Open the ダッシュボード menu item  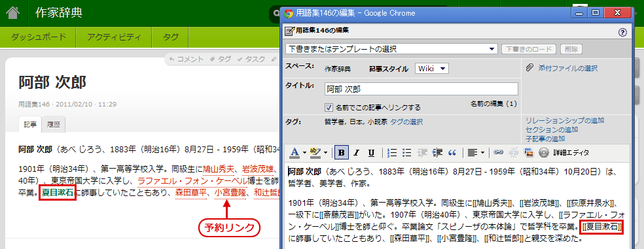click(x=38, y=37)
